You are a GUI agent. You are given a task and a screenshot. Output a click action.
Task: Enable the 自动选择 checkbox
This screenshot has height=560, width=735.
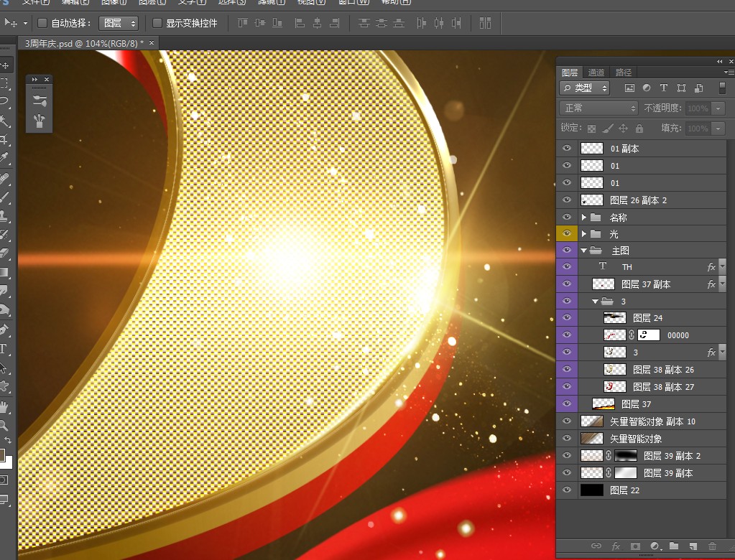(x=42, y=23)
